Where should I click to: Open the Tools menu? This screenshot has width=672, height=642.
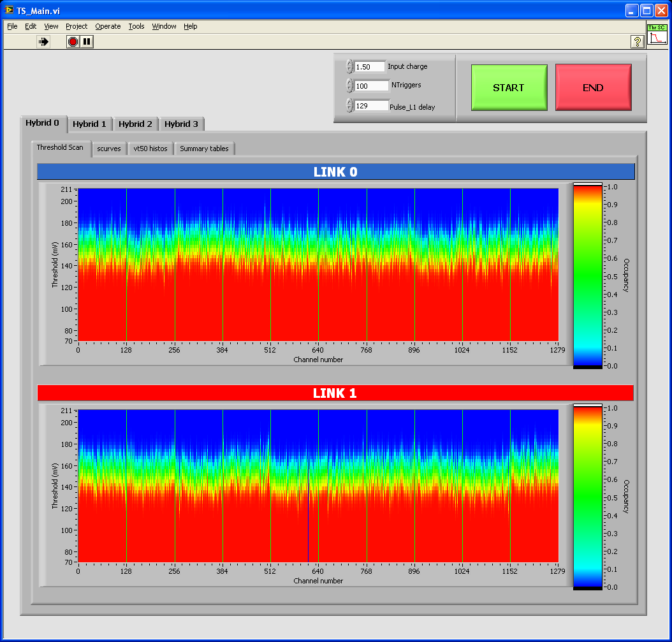coord(136,26)
